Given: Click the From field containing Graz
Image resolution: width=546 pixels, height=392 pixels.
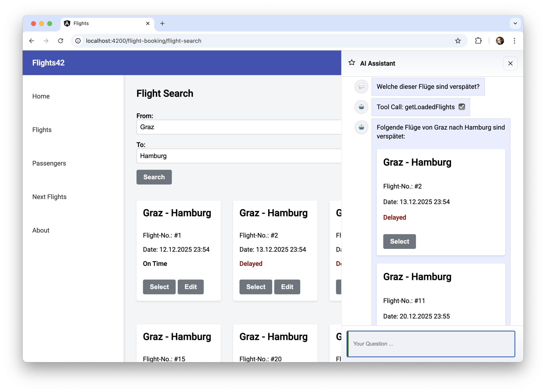Looking at the screenshot, I should point(238,127).
